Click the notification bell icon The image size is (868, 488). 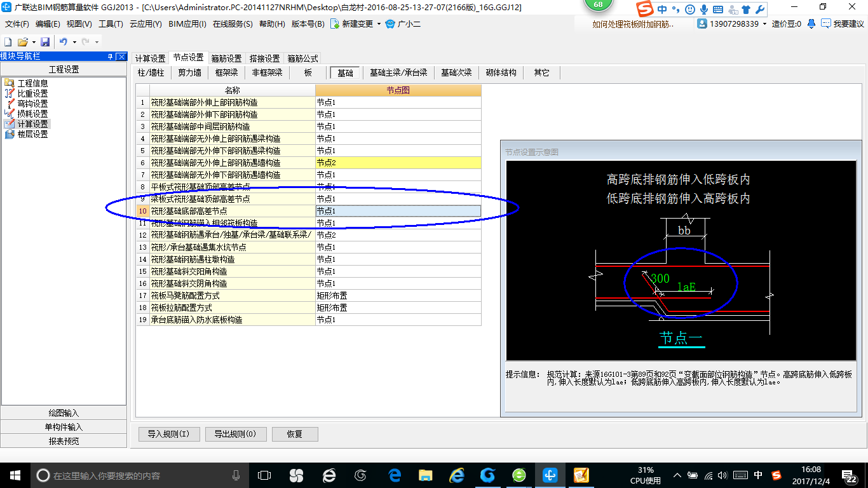click(811, 24)
